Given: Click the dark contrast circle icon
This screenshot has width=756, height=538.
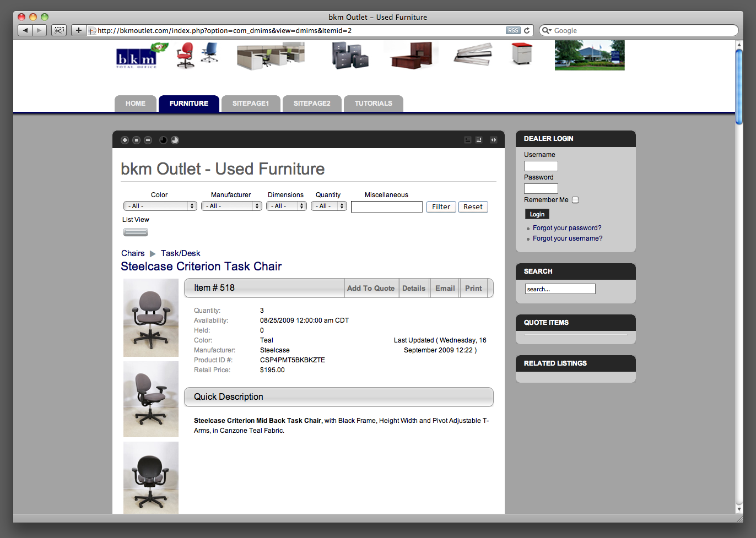Looking at the screenshot, I should point(163,140).
